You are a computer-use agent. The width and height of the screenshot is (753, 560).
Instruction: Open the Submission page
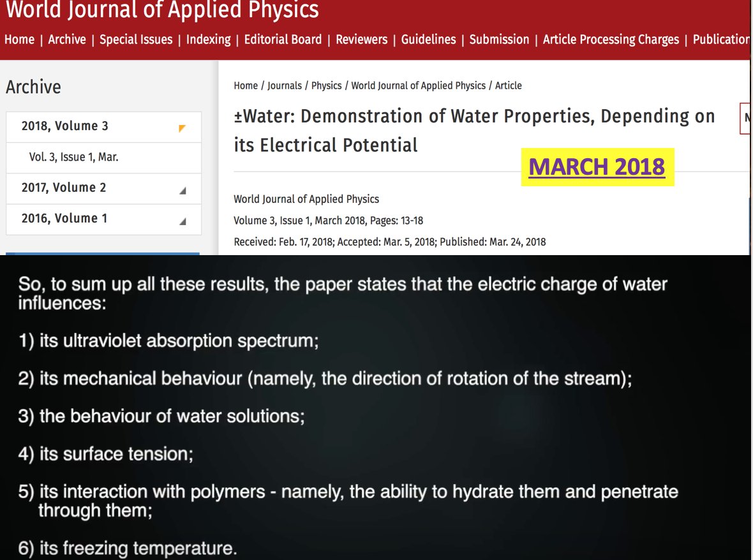(499, 40)
